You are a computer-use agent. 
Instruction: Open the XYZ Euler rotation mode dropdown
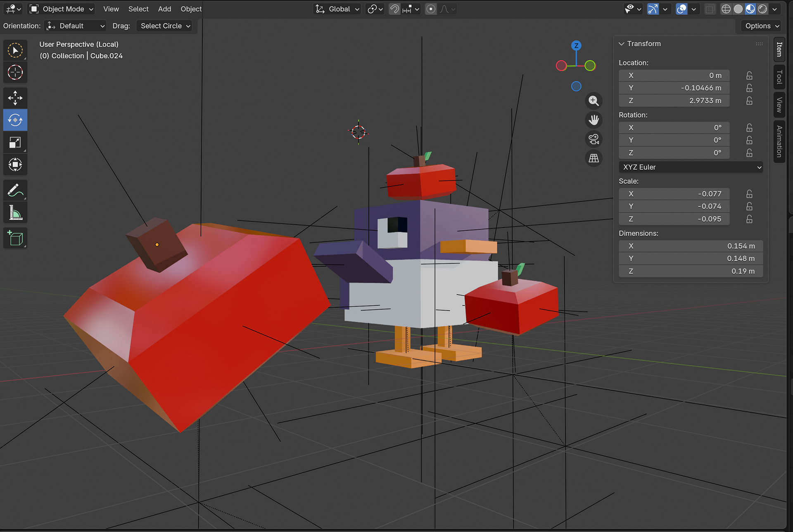691,167
